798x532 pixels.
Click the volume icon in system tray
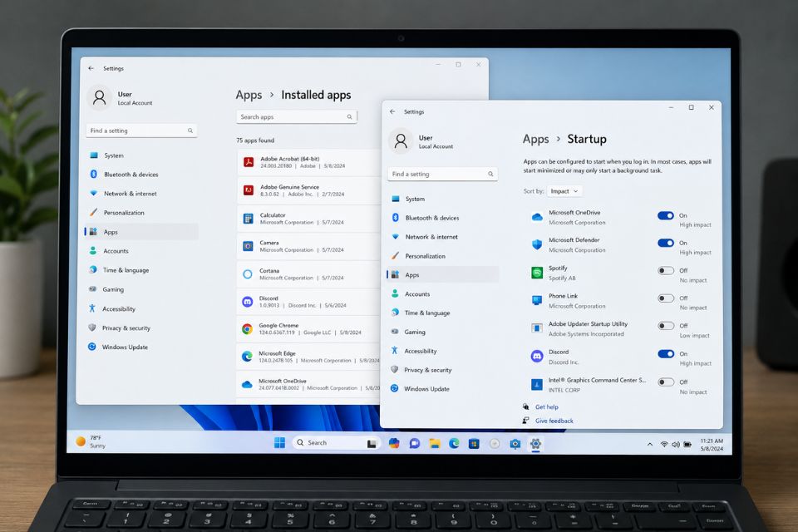(676, 445)
